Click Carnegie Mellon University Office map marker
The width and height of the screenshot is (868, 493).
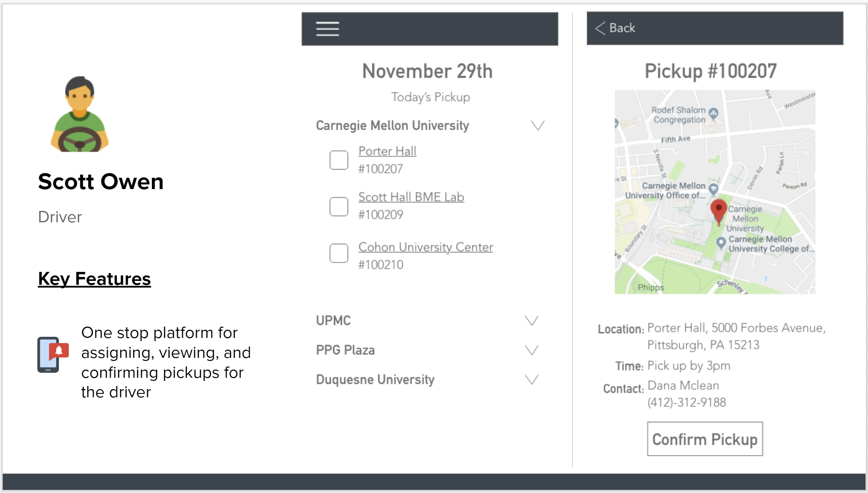tap(713, 189)
